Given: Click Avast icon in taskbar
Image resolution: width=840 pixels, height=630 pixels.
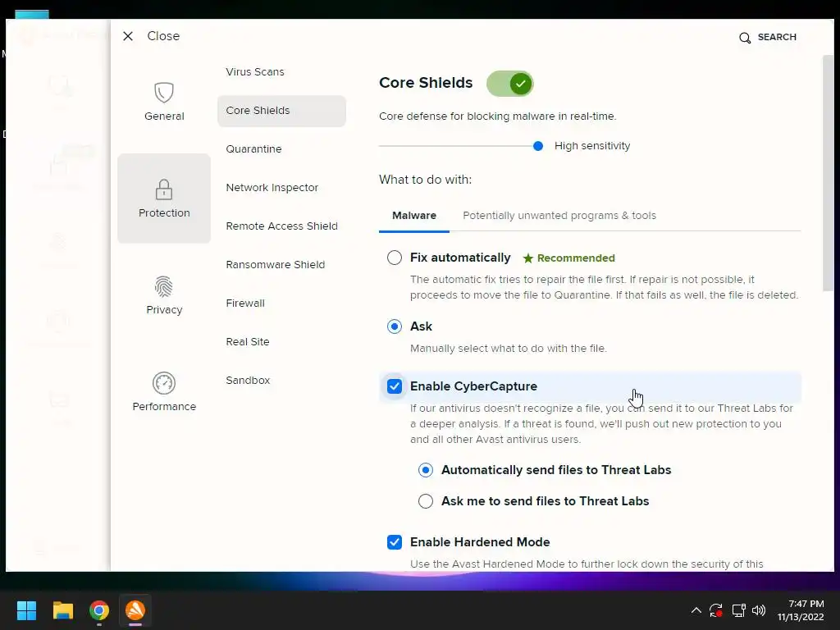Looking at the screenshot, I should point(135,610).
